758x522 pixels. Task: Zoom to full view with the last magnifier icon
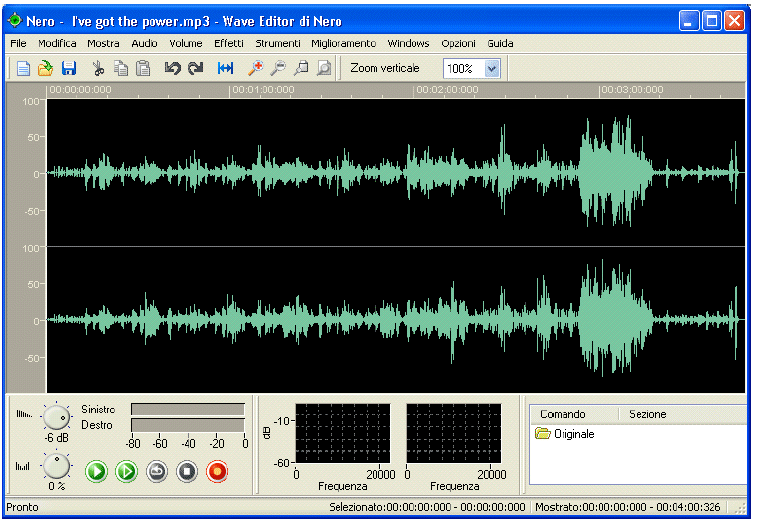[x=324, y=69]
